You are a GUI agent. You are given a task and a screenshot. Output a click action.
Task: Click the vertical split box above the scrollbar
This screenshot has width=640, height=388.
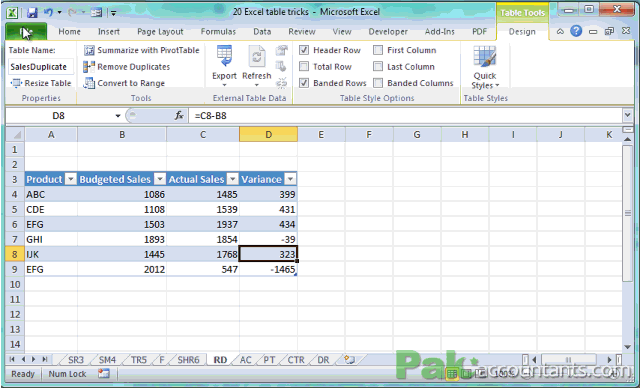628,130
